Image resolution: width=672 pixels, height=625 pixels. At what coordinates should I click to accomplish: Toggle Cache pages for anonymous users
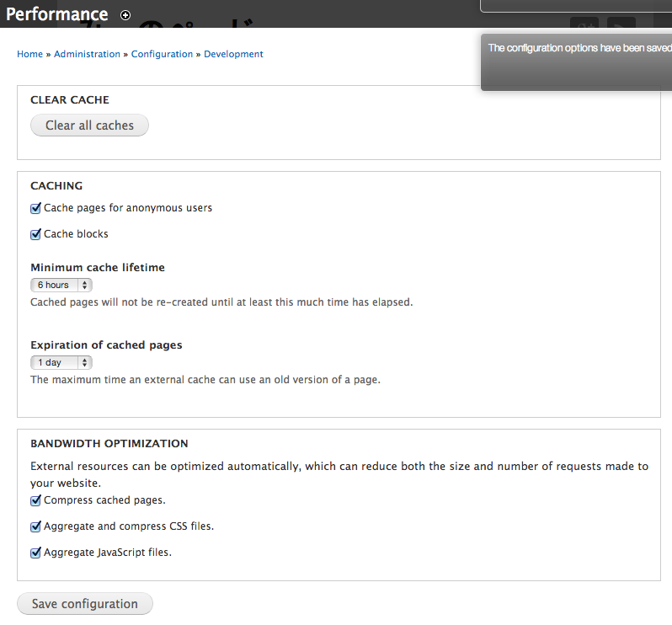coord(36,208)
